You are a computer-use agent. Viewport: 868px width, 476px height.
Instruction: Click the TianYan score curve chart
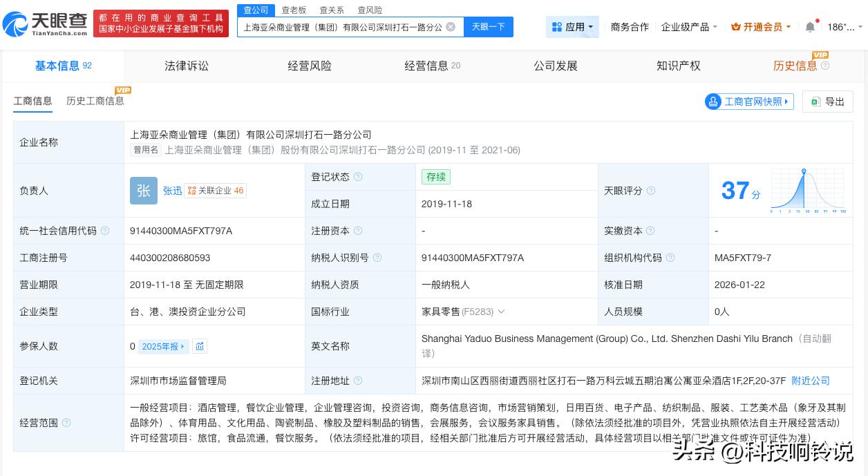point(808,191)
